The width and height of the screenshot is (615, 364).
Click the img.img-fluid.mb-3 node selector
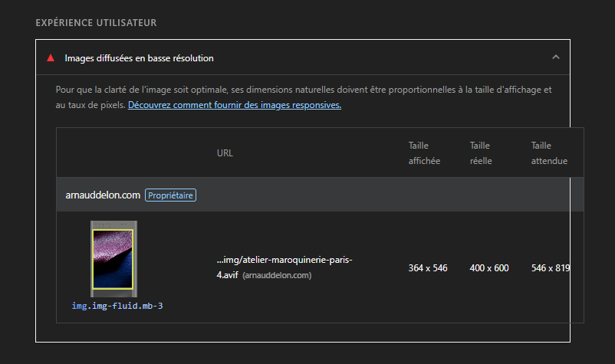click(x=117, y=306)
